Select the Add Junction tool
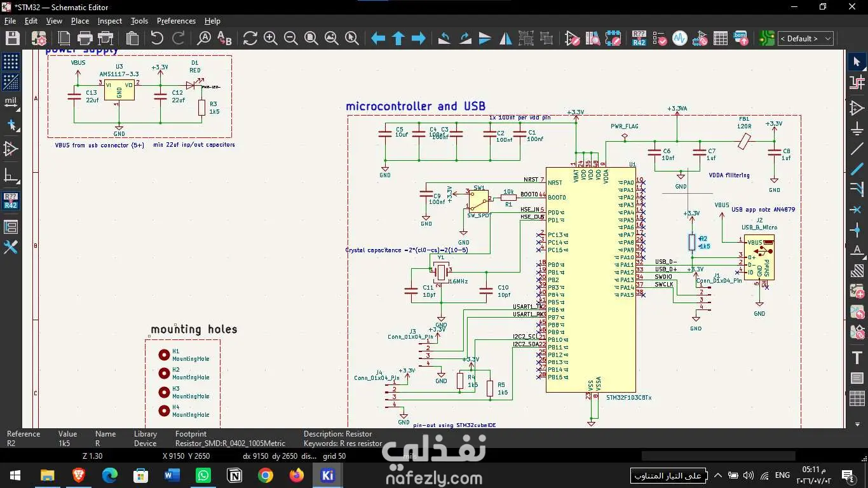 857,230
